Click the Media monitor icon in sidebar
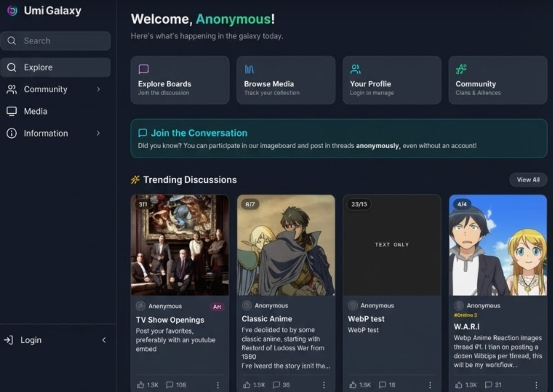Screen dimensions: 553x392 coord(12,111)
